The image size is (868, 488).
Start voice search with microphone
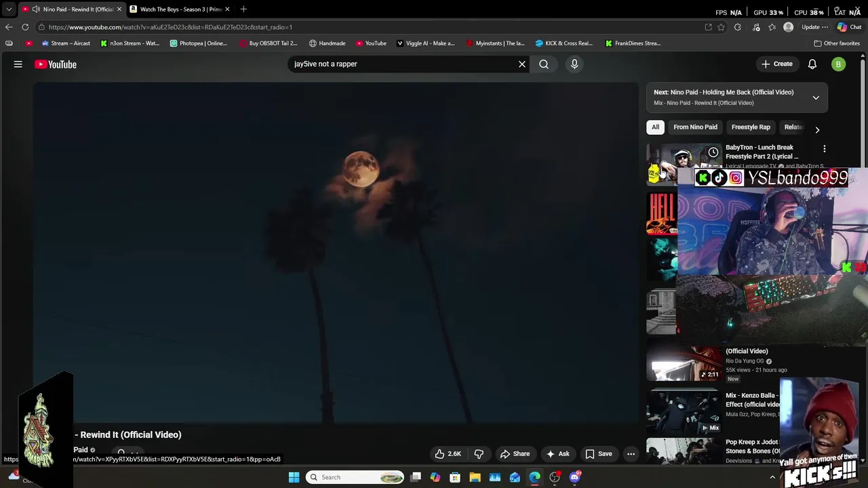574,64
